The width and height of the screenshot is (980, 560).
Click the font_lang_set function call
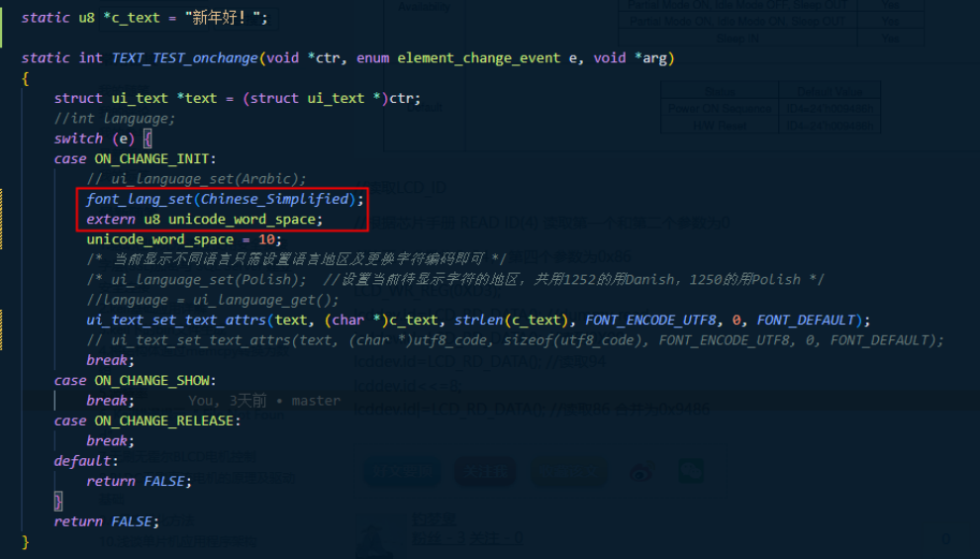(140, 199)
